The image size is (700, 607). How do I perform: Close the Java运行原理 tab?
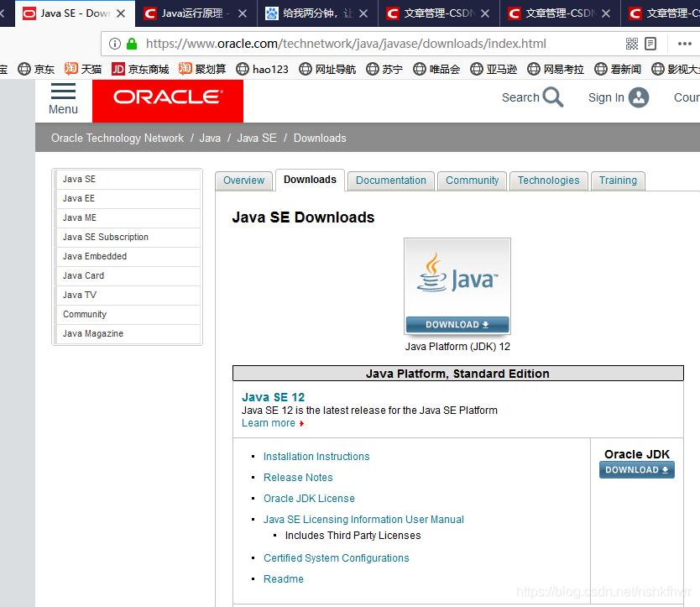tap(243, 13)
